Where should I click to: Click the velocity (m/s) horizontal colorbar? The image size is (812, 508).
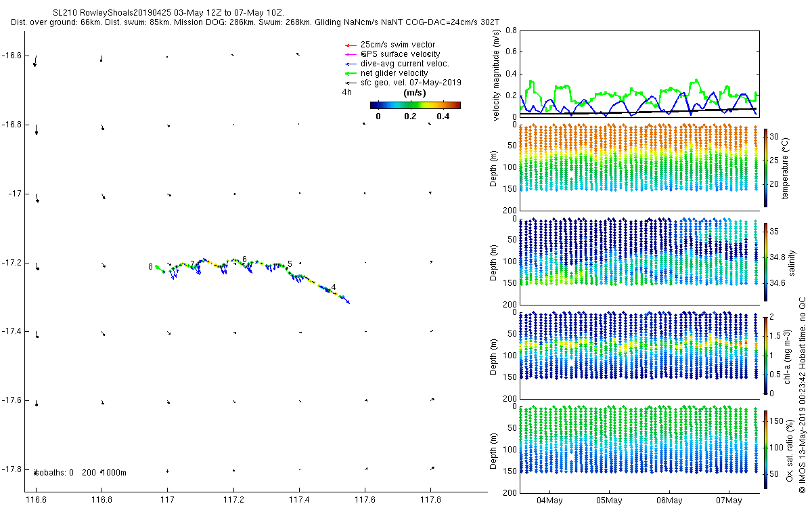415,105
